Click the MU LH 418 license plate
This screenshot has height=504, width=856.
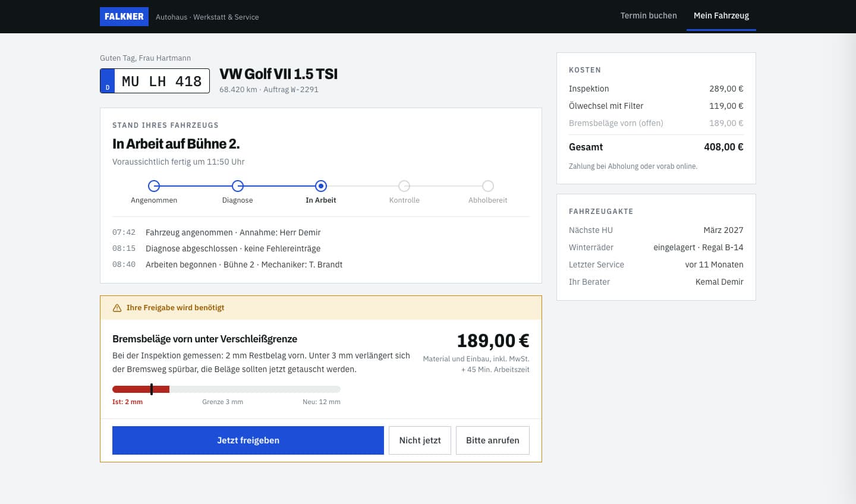click(x=155, y=81)
